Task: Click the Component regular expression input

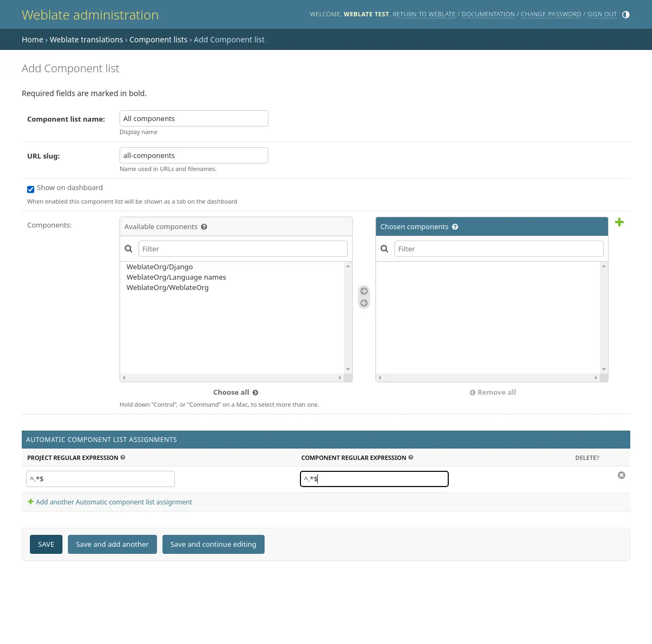Action: coord(374,479)
